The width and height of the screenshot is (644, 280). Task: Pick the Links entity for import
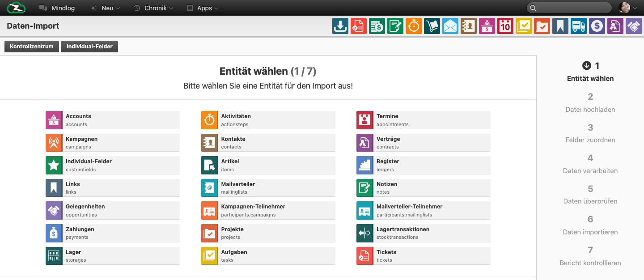[113, 188]
